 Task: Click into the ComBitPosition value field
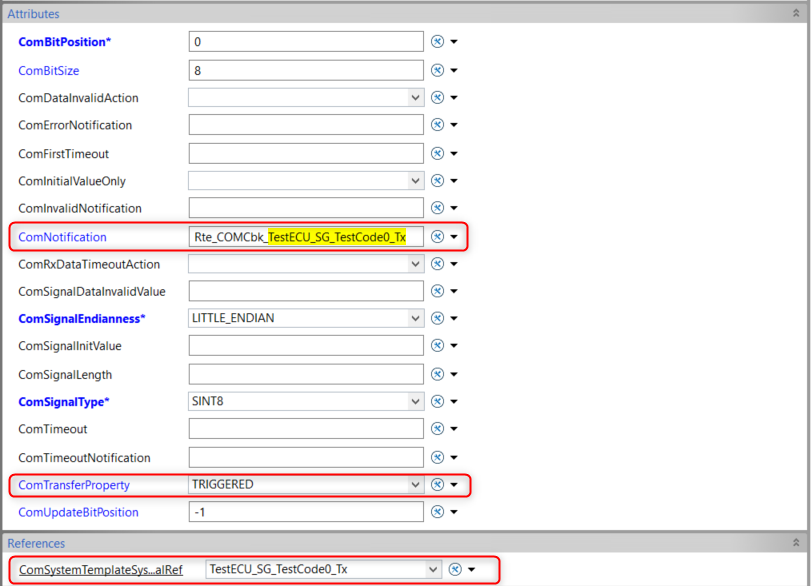click(306, 41)
